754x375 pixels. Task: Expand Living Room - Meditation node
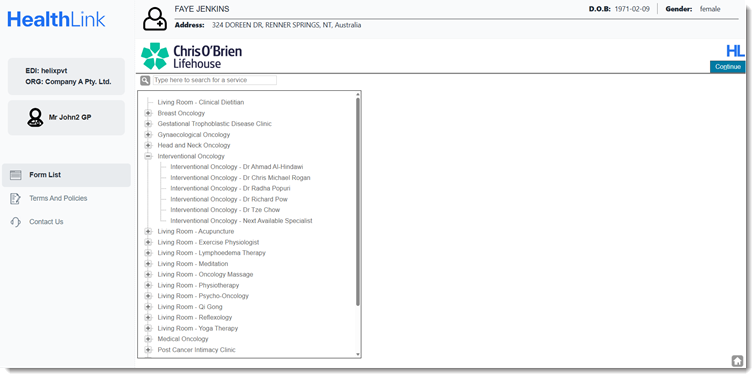point(148,264)
